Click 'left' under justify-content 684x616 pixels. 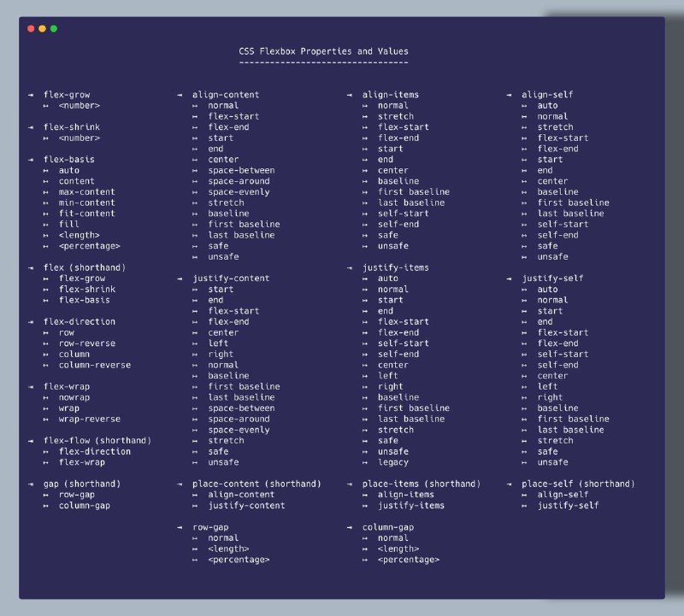click(x=218, y=343)
